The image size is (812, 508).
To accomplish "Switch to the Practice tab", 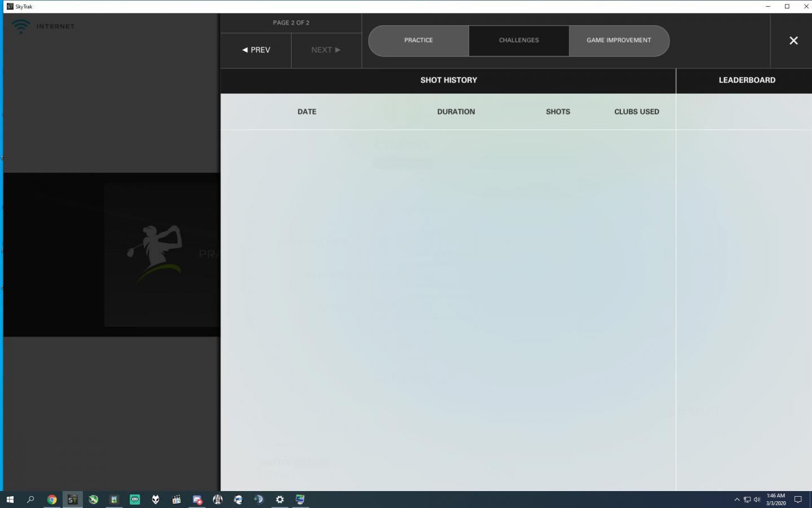I will tap(418, 41).
